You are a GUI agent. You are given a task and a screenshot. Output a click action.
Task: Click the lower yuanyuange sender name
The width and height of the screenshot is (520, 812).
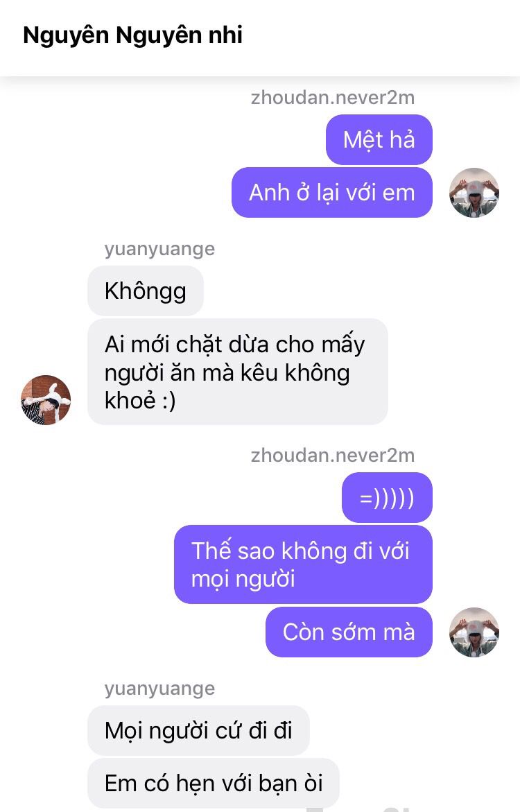point(159,689)
